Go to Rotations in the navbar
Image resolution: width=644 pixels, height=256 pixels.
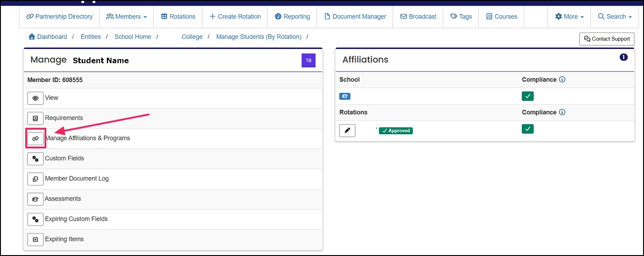pos(178,16)
